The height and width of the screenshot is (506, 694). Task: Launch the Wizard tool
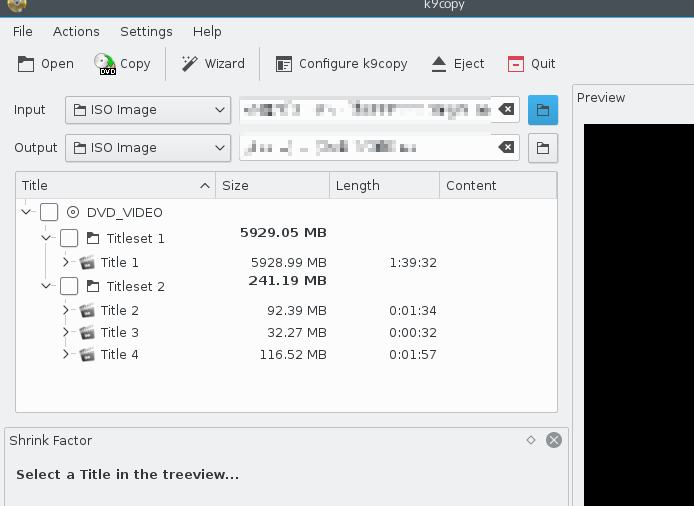[213, 64]
